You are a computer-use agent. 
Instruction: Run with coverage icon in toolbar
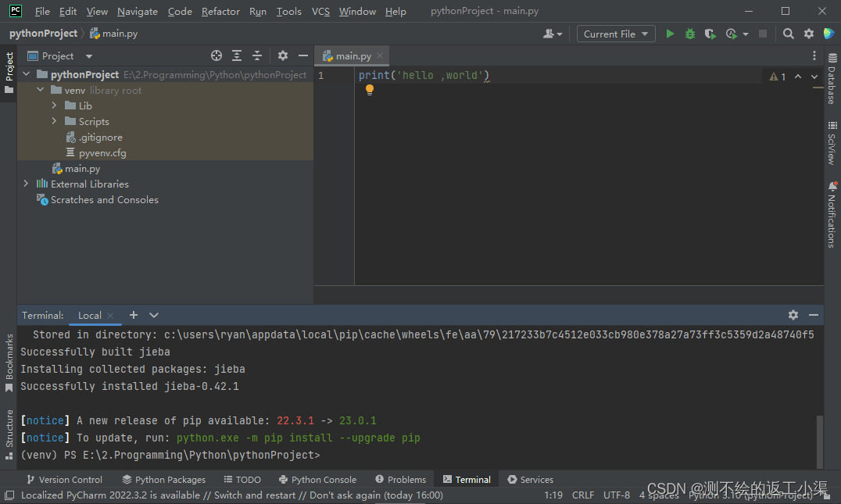point(710,34)
